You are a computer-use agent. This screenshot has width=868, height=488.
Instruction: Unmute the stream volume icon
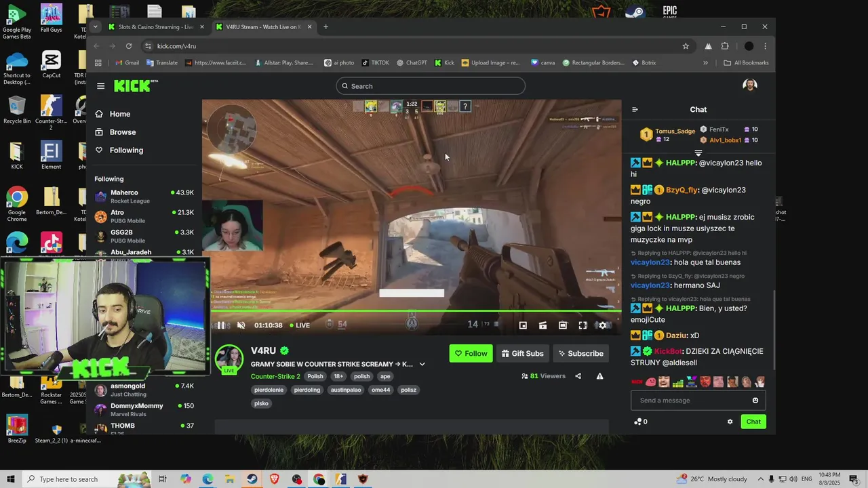click(241, 325)
